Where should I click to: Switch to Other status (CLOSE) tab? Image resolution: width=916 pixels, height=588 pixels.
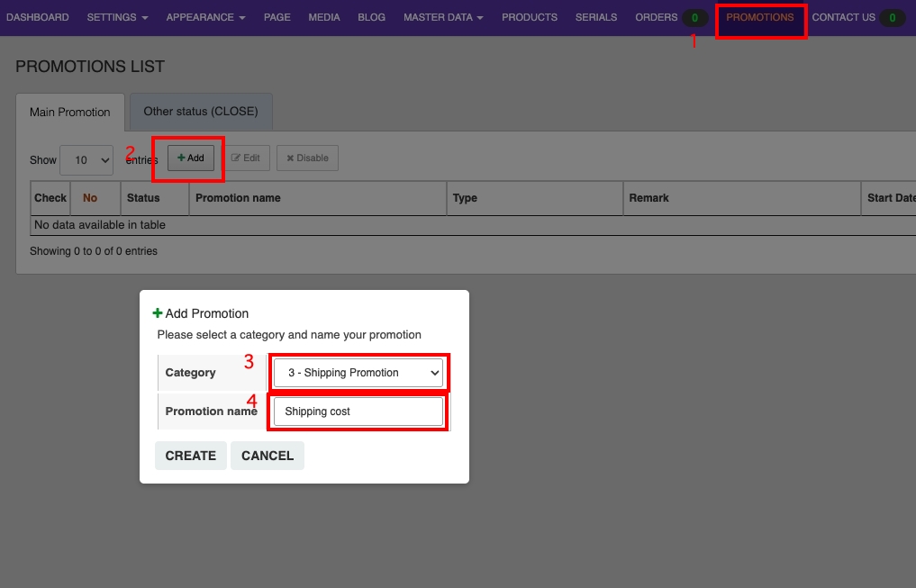click(x=201, y=112)
